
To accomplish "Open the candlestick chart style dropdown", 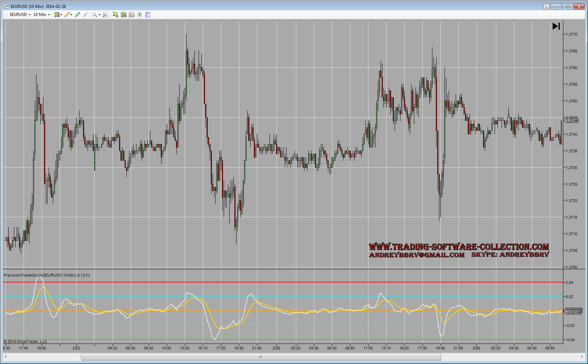I will pyautogui.click(x=58, y=15).
